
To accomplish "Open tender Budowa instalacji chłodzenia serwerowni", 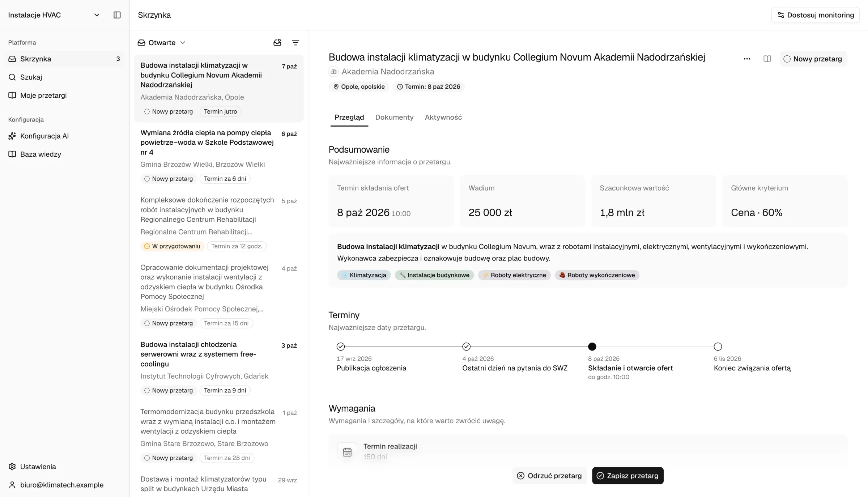I will (x=218, y=368).
